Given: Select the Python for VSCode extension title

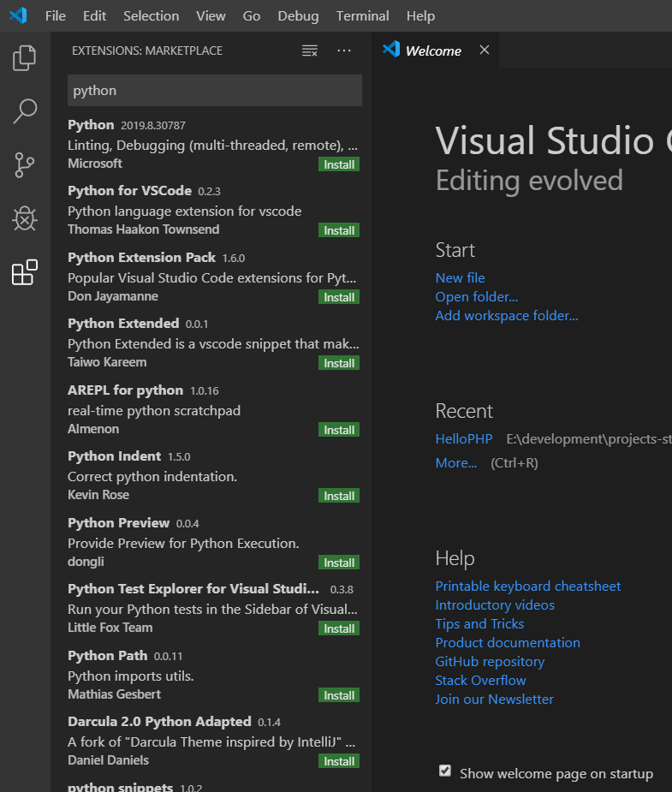Looking at the screenshot, I should (x=130, y=191).
